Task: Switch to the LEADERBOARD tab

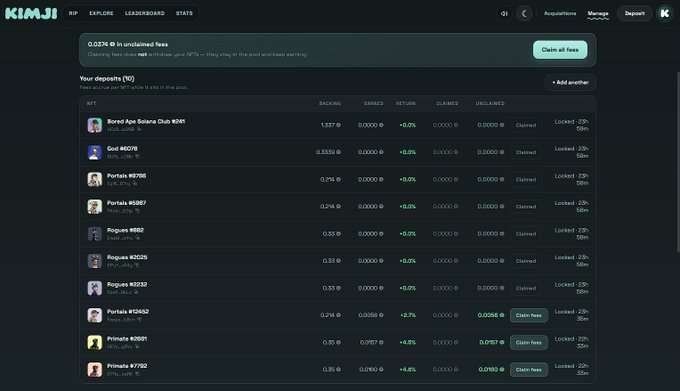Action: tap(144, 13)
